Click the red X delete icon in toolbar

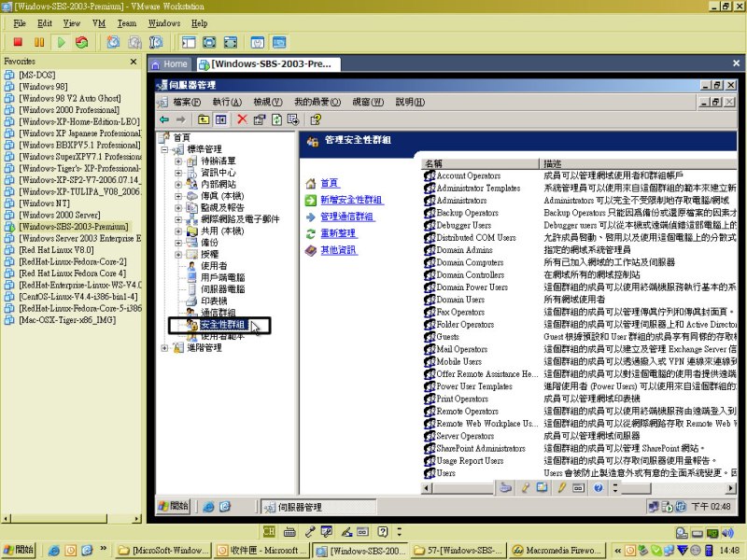(x=242, y=119)
